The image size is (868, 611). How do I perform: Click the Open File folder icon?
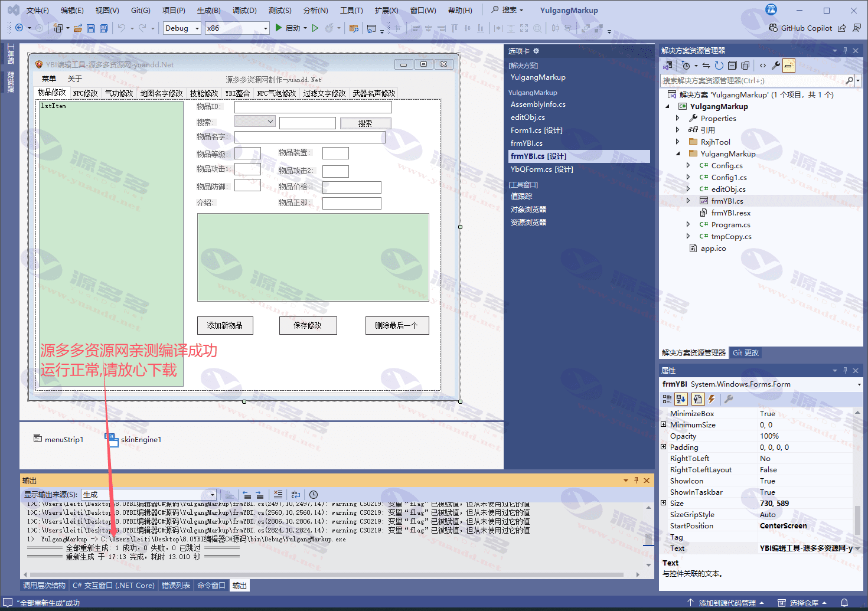[x=77, y=28]
